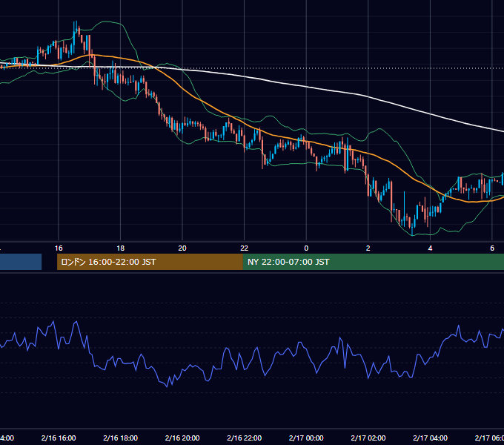Click the blue session bar before London
This screenshot has width=504, height=445.
click(21, 262)
